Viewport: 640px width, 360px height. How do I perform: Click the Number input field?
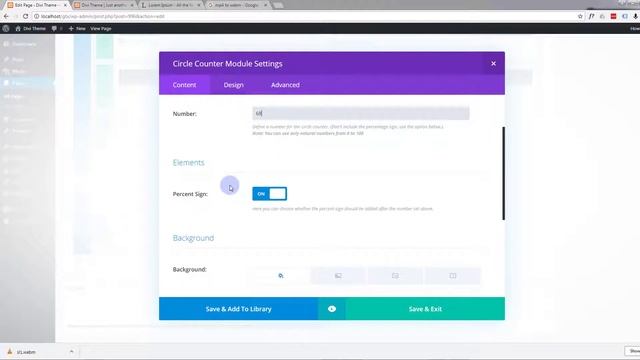pos(361,113)
